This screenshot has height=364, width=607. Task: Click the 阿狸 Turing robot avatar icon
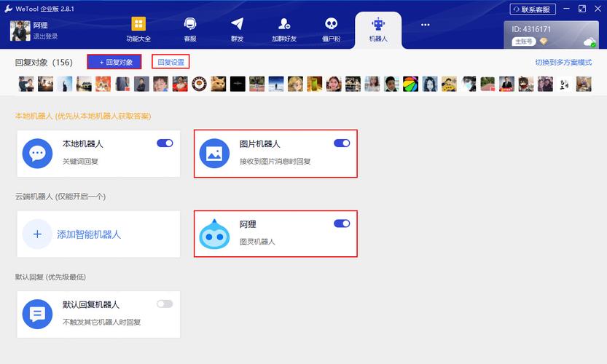214,234
